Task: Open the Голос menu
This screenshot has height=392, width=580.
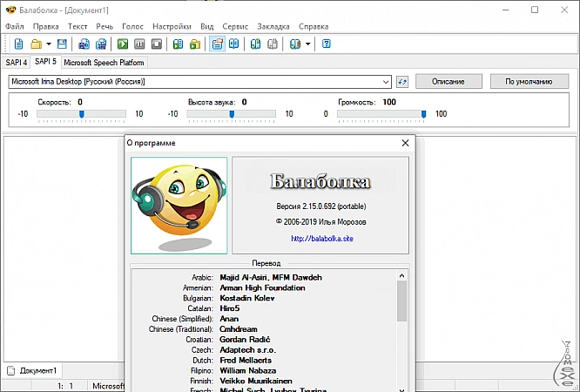Action: point(133,26)
